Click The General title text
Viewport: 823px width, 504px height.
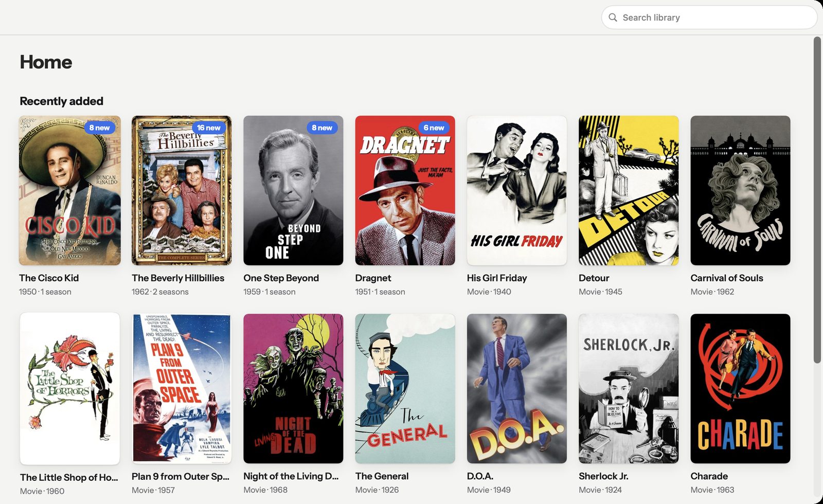382,476
